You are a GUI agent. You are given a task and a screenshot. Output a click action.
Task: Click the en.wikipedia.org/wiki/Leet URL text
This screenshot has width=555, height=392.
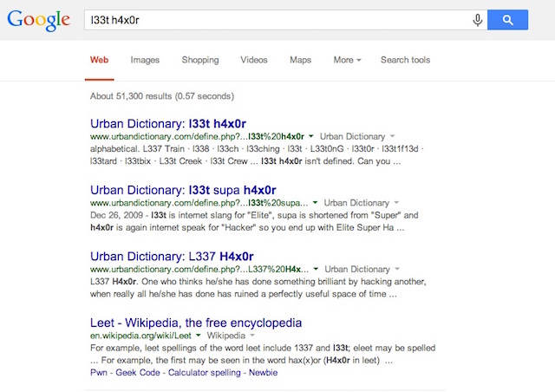(140, 336)
